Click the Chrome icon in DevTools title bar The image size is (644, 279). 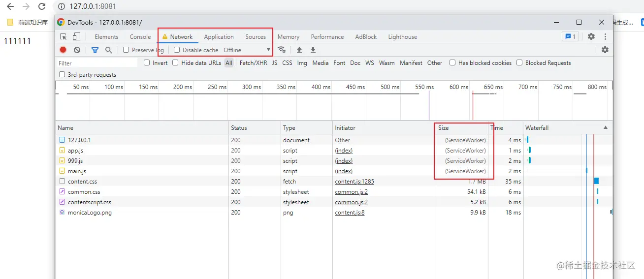(61, 22)
